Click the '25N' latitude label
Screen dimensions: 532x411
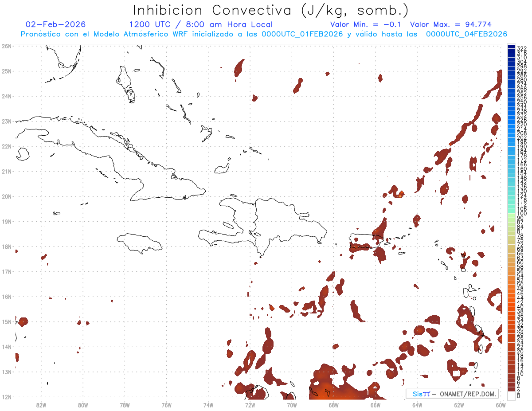tap(6, 71)
